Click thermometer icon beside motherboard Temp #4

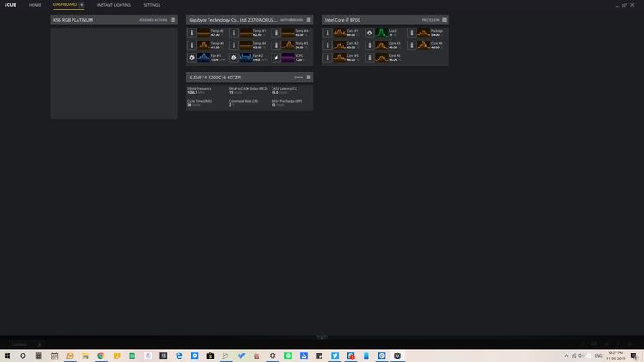tap(277, 33)
